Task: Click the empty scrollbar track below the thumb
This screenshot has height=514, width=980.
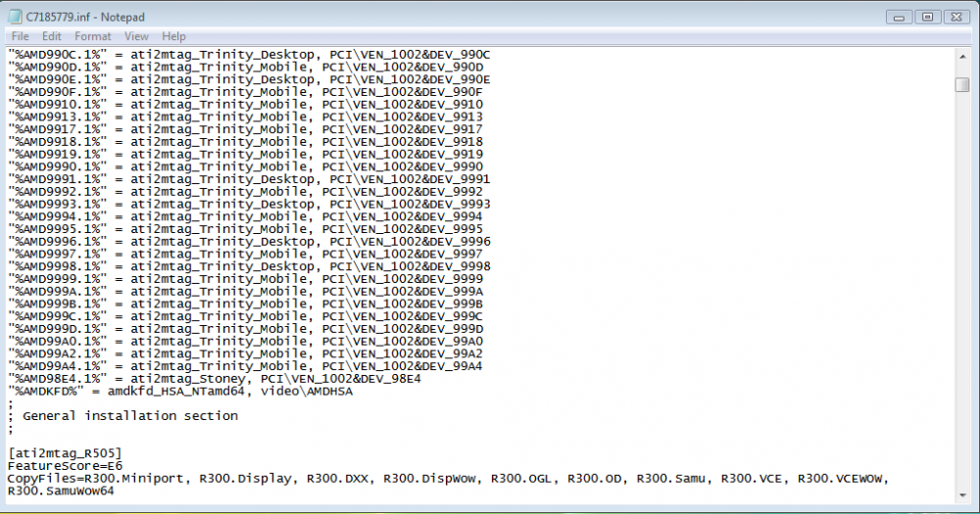Action: tap(962, 294)
